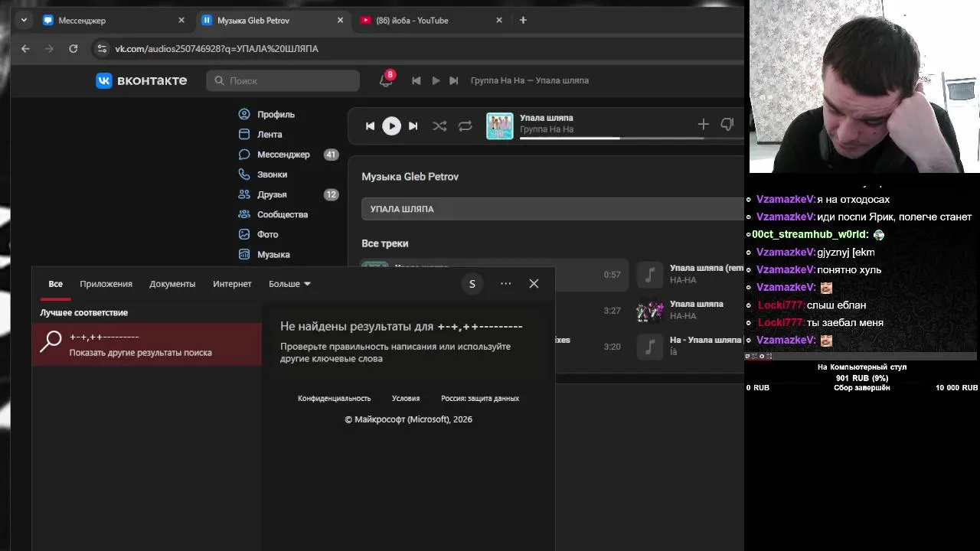Close the Мессенджер browser tab

click(x=181, y=21)
